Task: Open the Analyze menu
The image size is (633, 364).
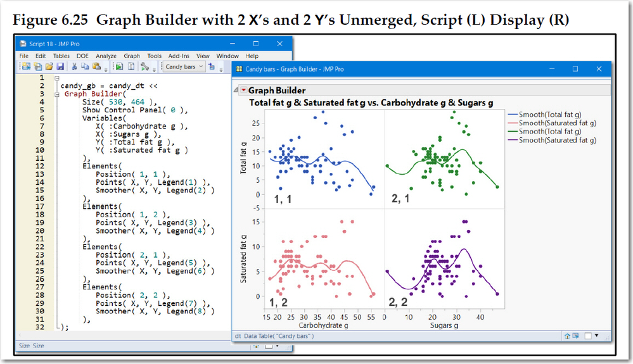Action: [x=106, y=56]
